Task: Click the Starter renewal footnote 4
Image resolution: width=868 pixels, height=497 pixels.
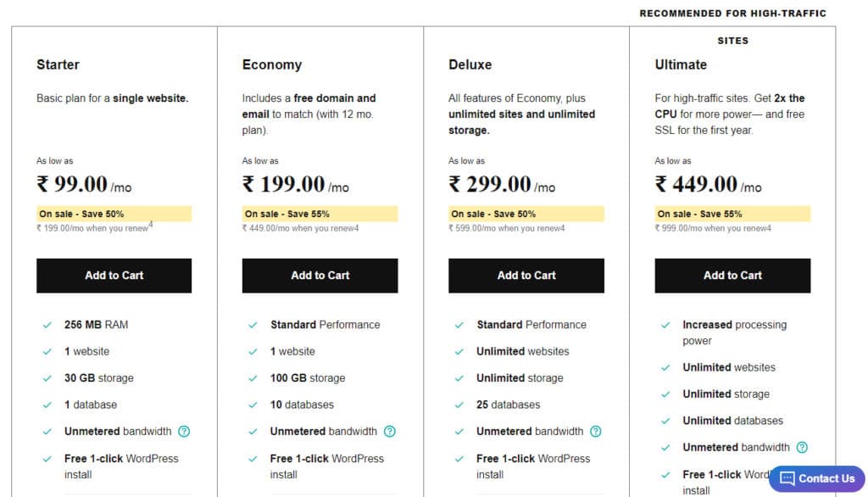Action: (x=151, y=225)
